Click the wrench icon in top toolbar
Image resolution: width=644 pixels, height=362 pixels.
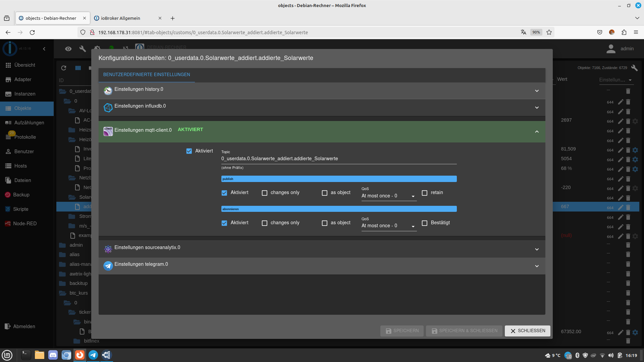click(x=83, y=49)
